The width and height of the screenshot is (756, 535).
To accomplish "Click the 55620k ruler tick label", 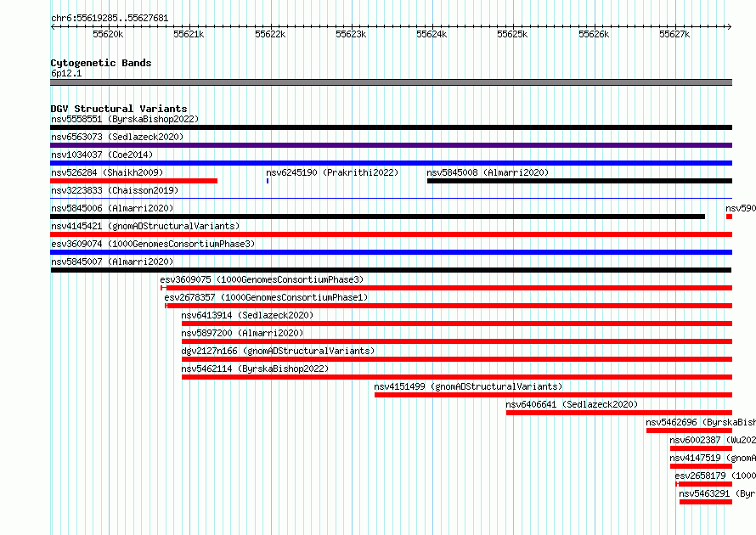I will pos(108,34).
